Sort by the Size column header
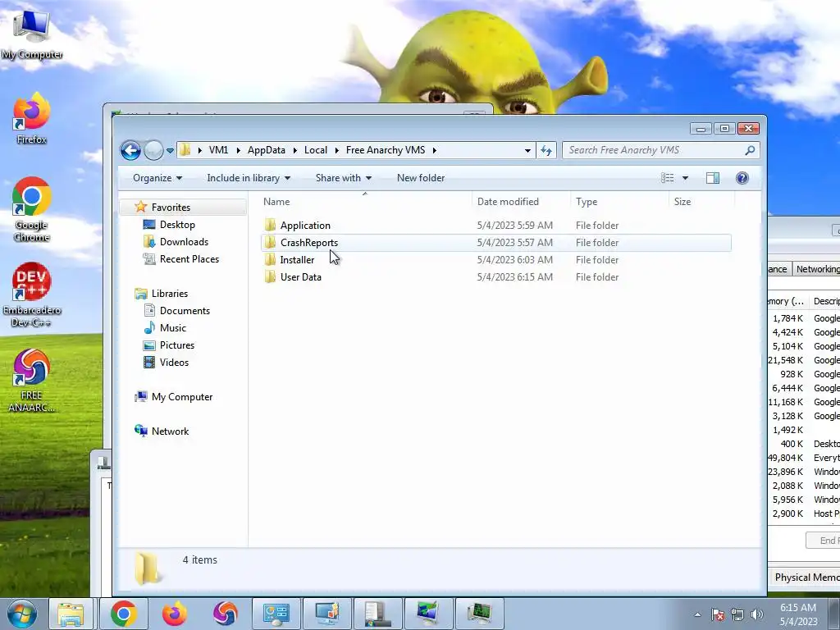840x630 pixels. point(701,202)
